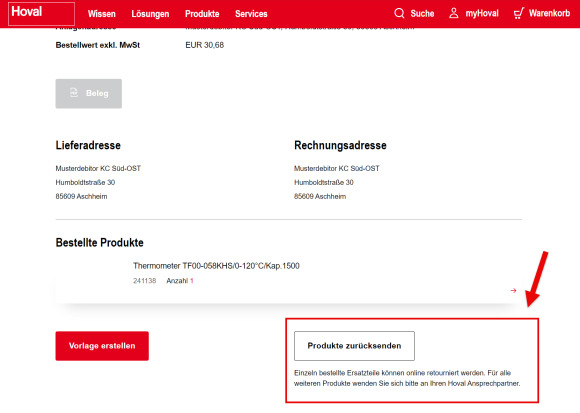
Task: Open the Thermometer TF00-058KHS product title
Action: click(216, 266)
